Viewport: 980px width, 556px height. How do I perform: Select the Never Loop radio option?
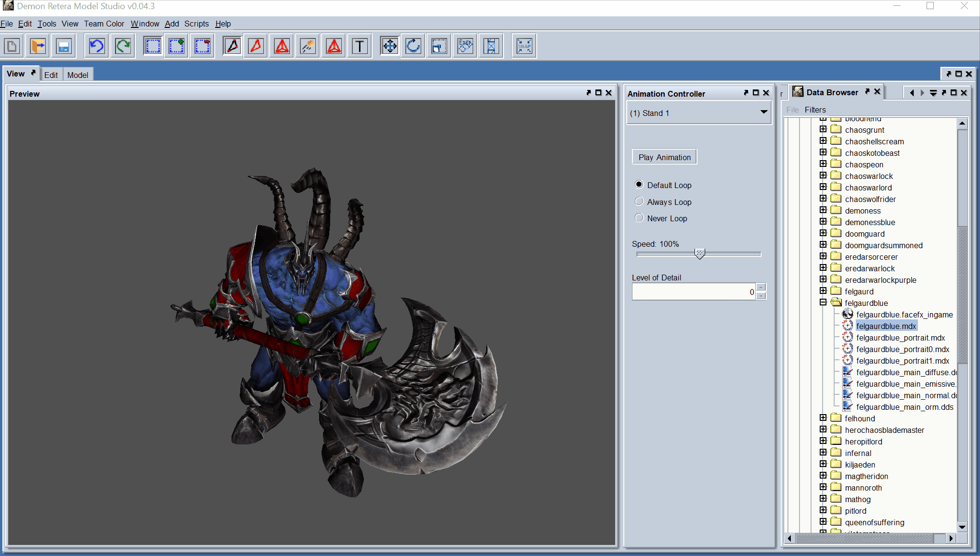[x=639, y=218]
